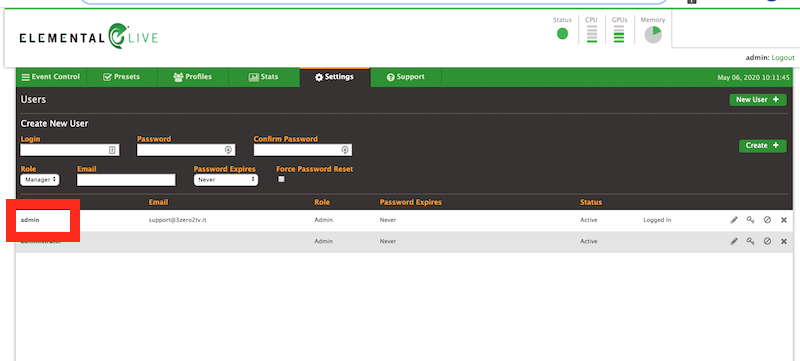
Task: Click the Elemental Live logo
Action: [x=89, y=37]
